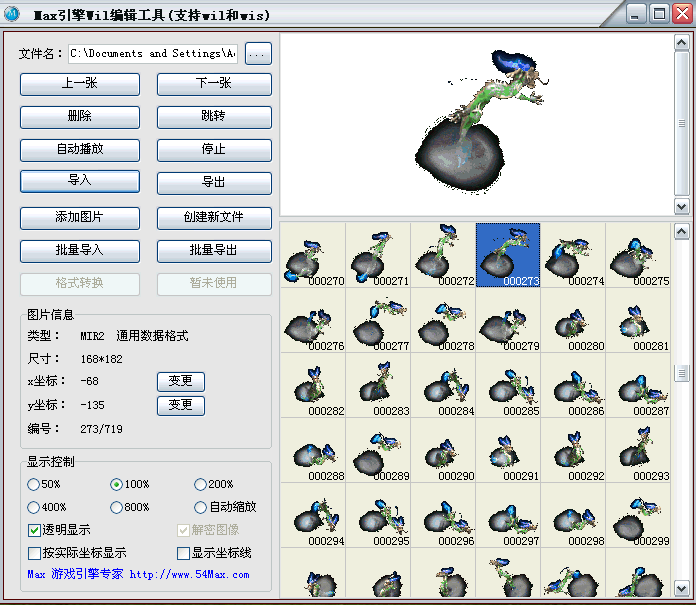
Task: Click the 下一张 next image button
Action: [214, 85]
